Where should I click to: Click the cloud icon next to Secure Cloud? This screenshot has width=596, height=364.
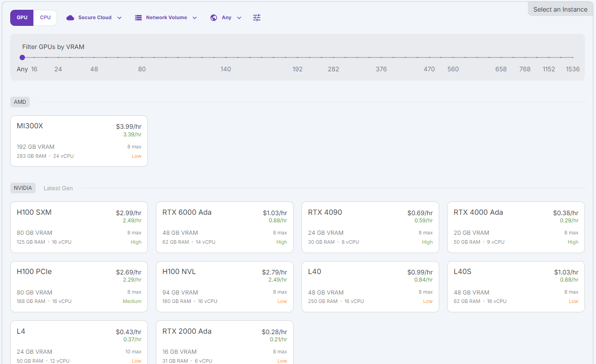click(x=70, y=17)
